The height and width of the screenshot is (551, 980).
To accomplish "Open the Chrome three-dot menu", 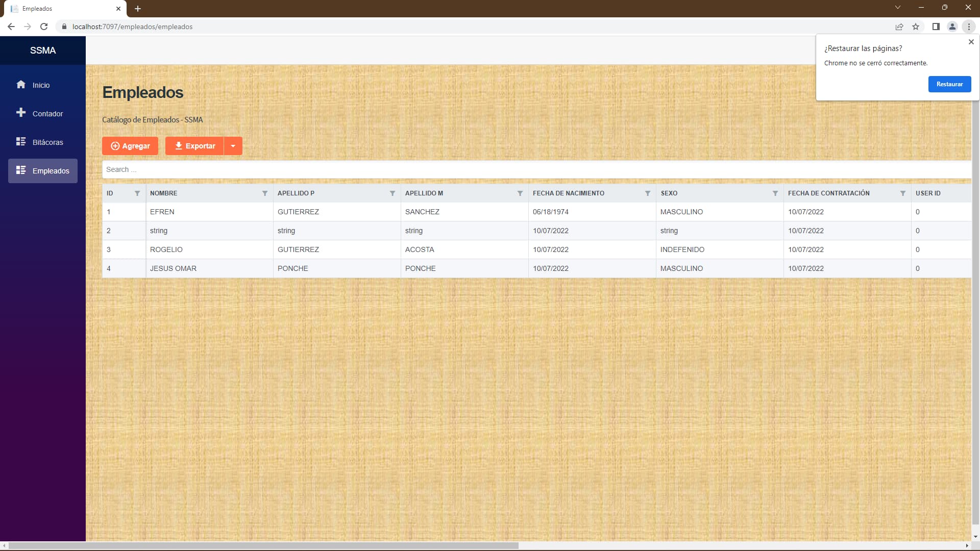I will pyautogui.click(x=969, y=27).
